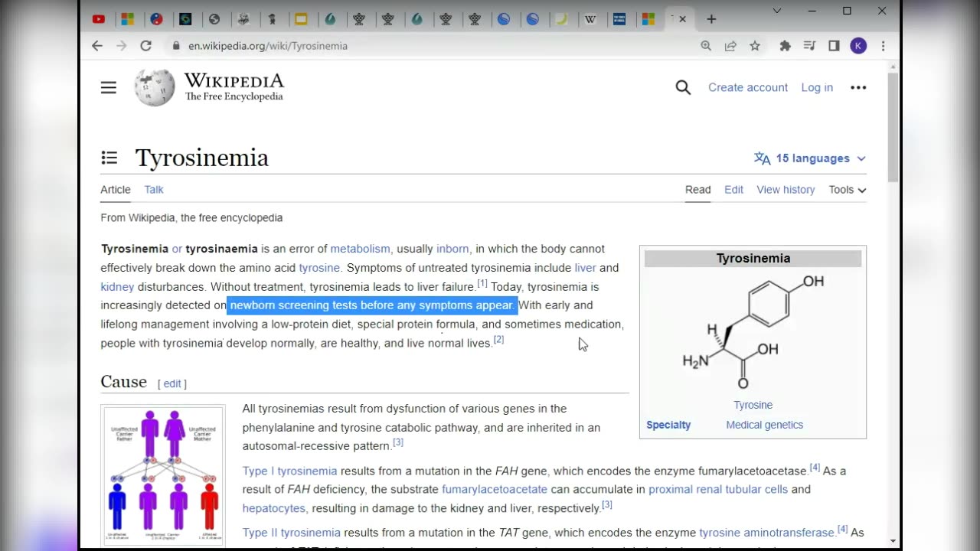Click Create account link

tap(748, 87)
